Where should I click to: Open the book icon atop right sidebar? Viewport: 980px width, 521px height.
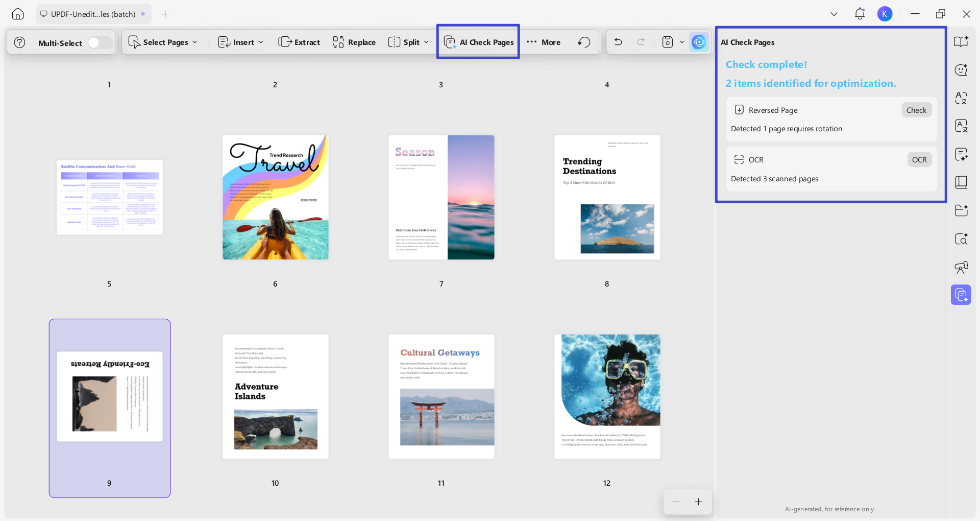(x=961, y=42)
